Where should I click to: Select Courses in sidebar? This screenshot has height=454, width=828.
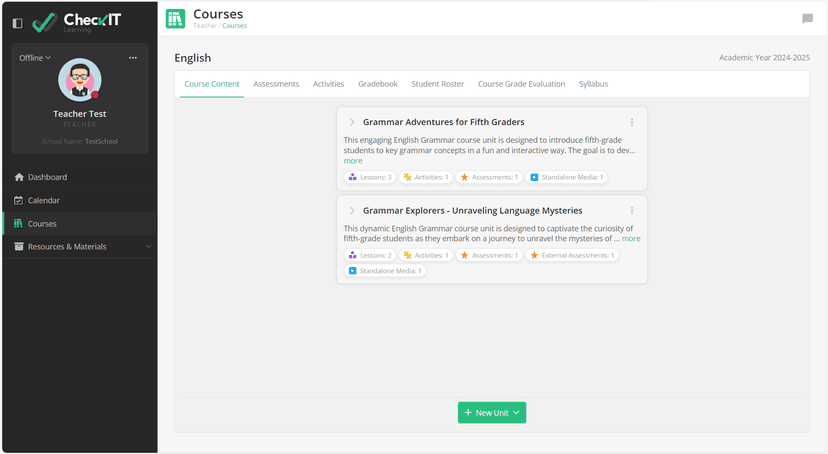click(x=80, y=223)
